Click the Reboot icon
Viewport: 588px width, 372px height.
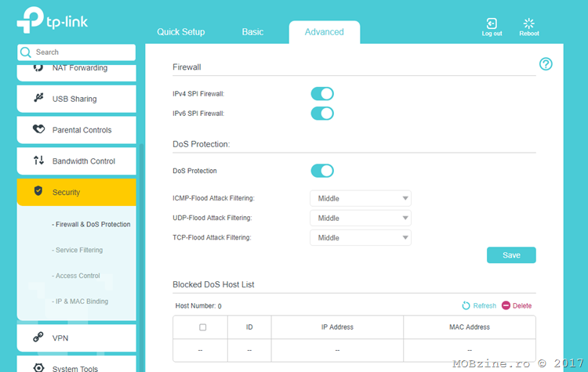(528, 24)
